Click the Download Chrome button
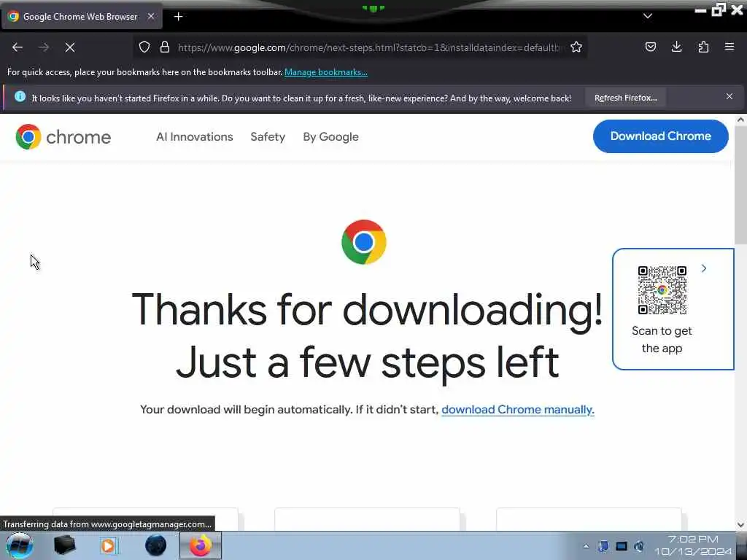This screenshot has width=747, height=560. click(661, 136)
